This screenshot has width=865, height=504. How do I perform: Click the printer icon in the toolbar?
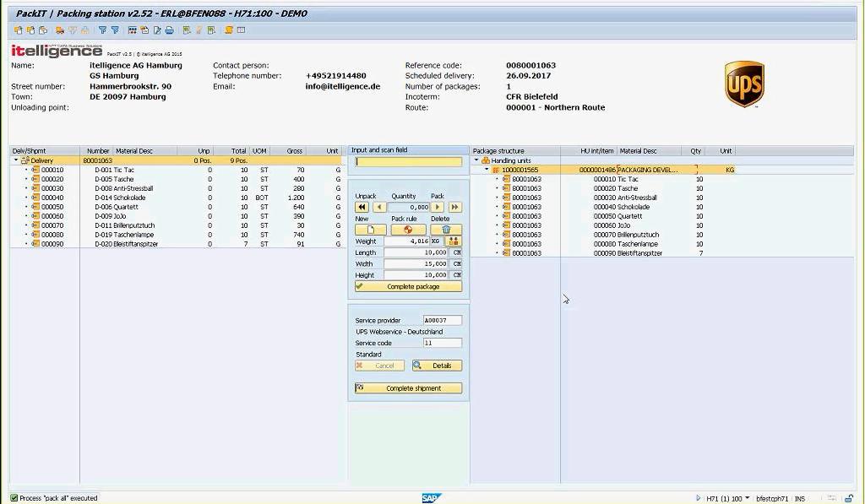169,30
